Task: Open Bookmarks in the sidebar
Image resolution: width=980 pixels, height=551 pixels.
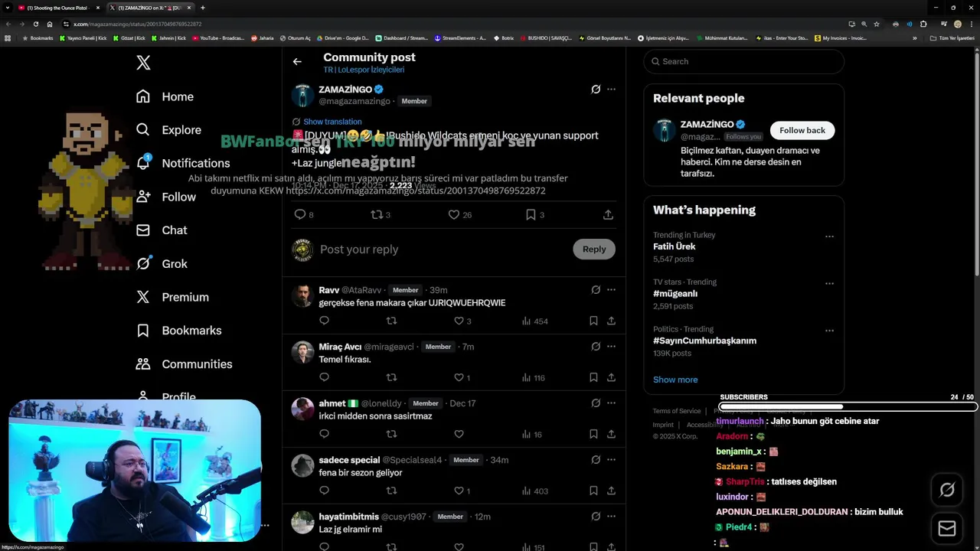Action: click(178, 331)
